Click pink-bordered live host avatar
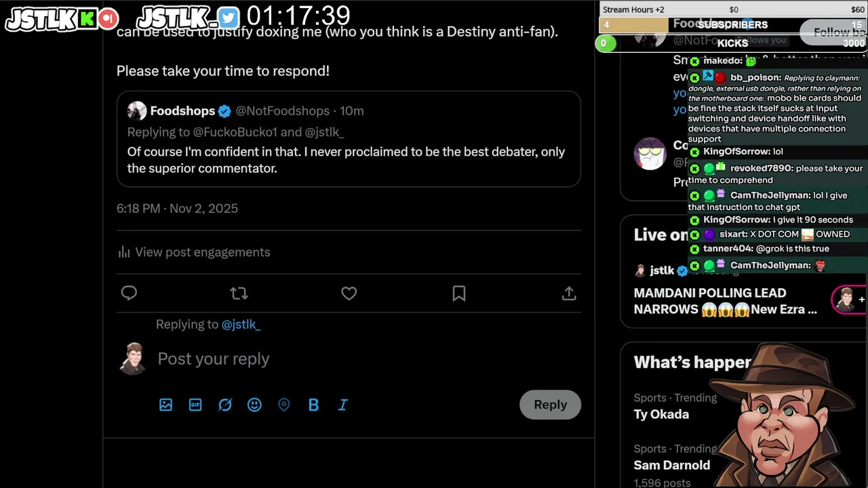 point(846,299)
